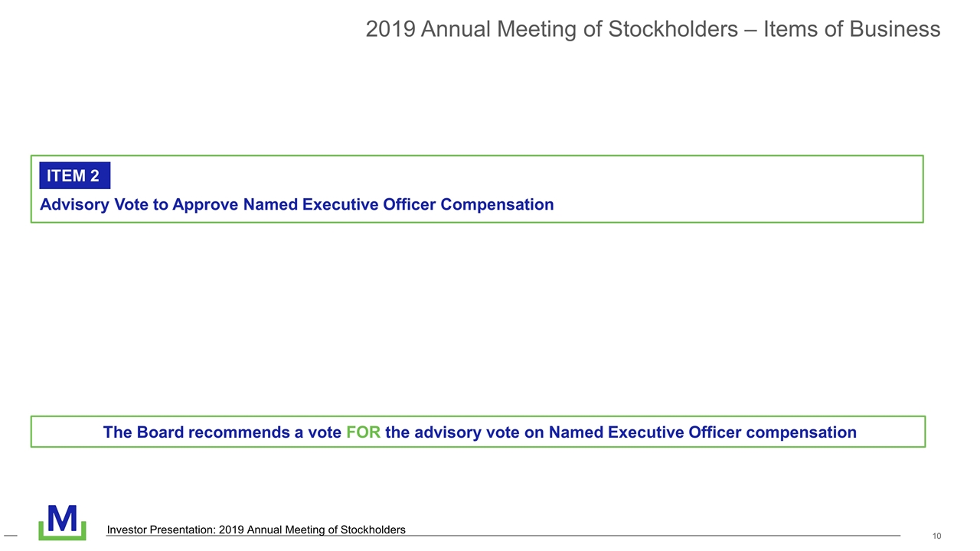
Task: Select "Items of Business" in the title
Action: coord(851,29)
